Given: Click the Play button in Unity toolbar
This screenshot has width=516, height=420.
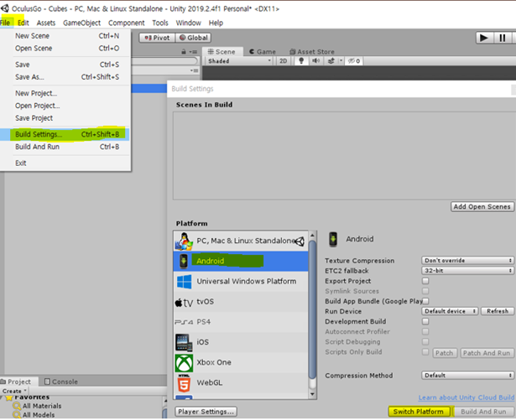Looking at the screenshot, I should (x=484, y=38).
